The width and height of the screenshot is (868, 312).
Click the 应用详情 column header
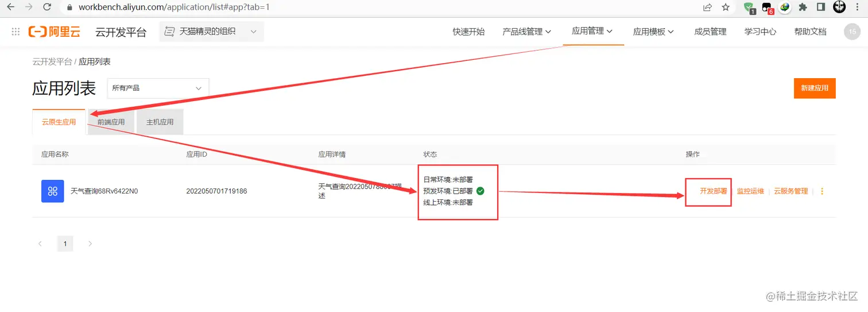(332, 155)
